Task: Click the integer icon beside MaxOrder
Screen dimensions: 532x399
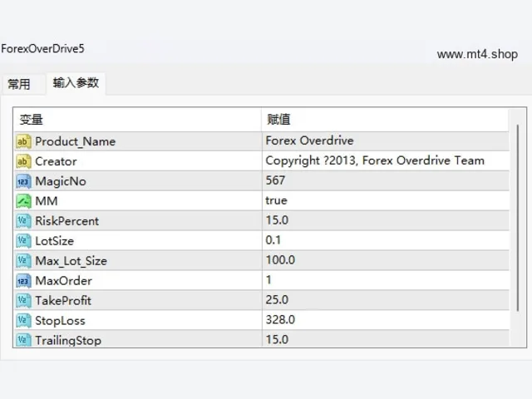Action: coord(23,281)
